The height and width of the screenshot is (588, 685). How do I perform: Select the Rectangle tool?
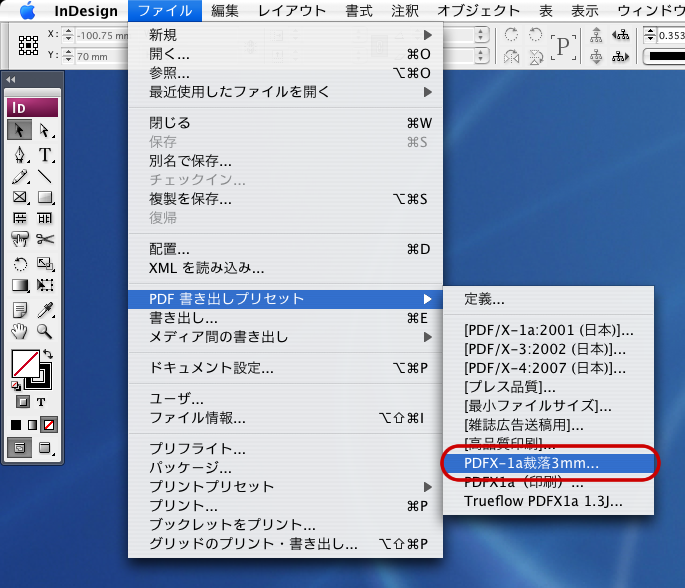pos(45,197)
